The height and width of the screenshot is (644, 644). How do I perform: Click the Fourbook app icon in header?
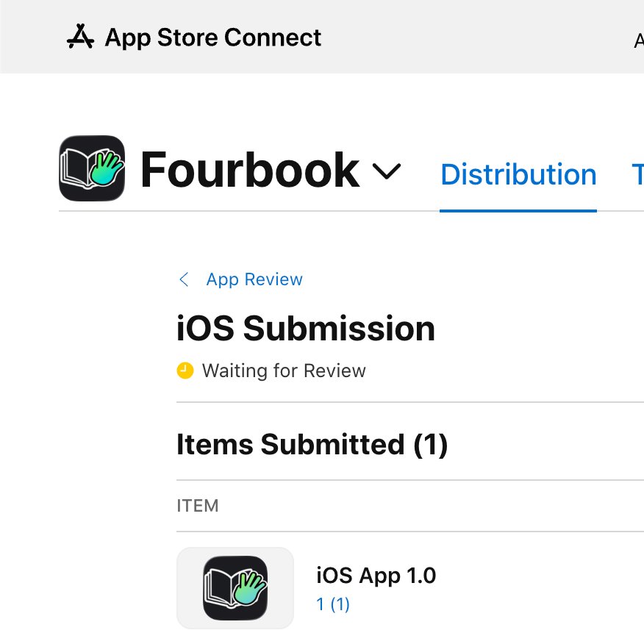(x=92, y=168)
